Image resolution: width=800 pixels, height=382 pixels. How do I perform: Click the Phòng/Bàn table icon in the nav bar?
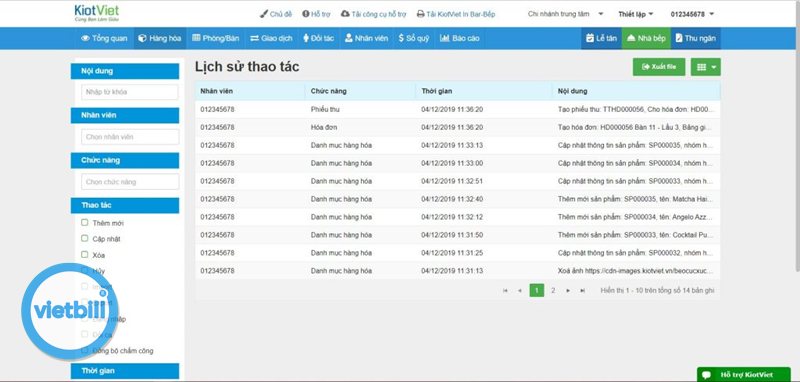click(x=196, y=38)
